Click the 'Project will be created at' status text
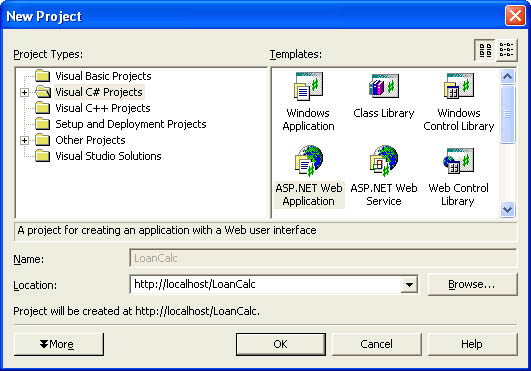This screenshot has height=371, width=531. tap(136, 311)
